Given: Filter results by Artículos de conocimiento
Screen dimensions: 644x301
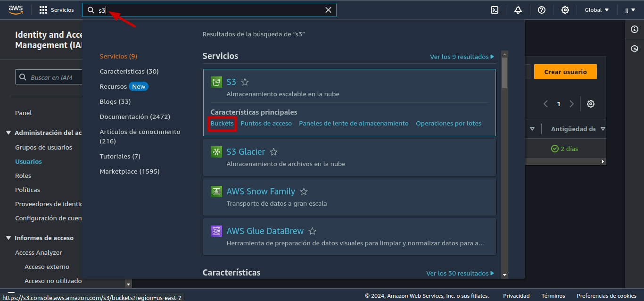Looking at the screenshot, I should (x=140, y=136).
